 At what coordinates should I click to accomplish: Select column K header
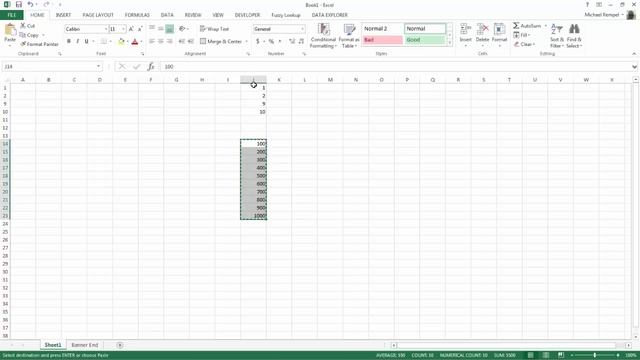click(x=279, y=80)
